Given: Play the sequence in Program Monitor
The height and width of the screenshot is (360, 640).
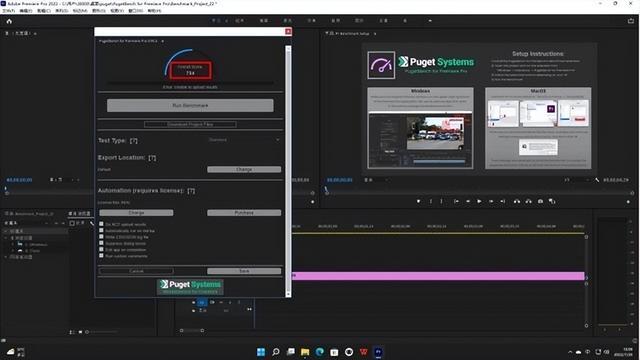Looking at the screenshot, I should click(479, 201).
